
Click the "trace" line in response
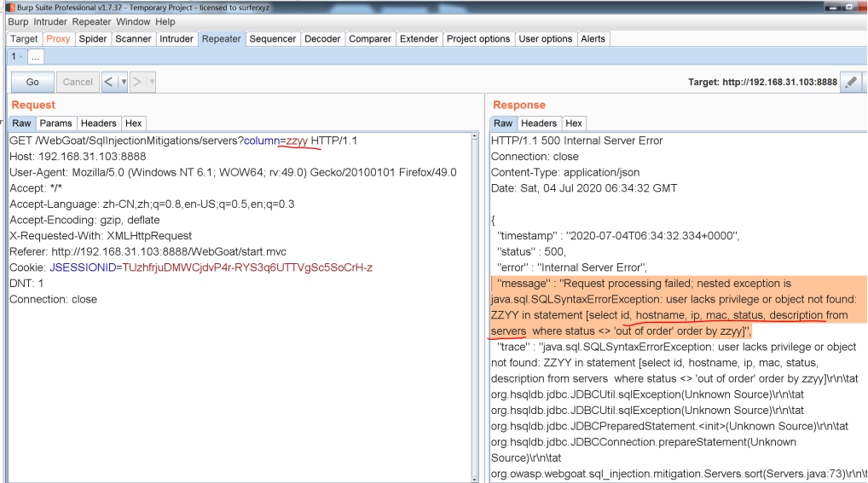click(676, 347)
